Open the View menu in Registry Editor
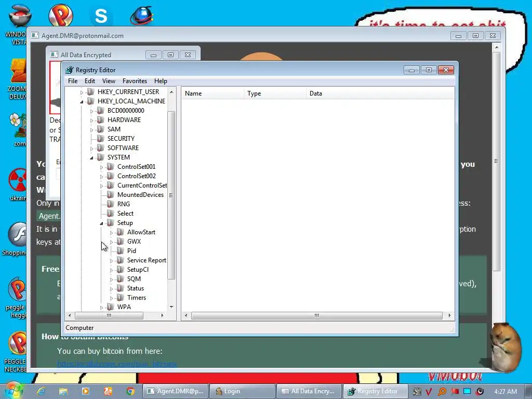Image resolution: width=532 pixels, height=399 pixels. coord(109,81)
